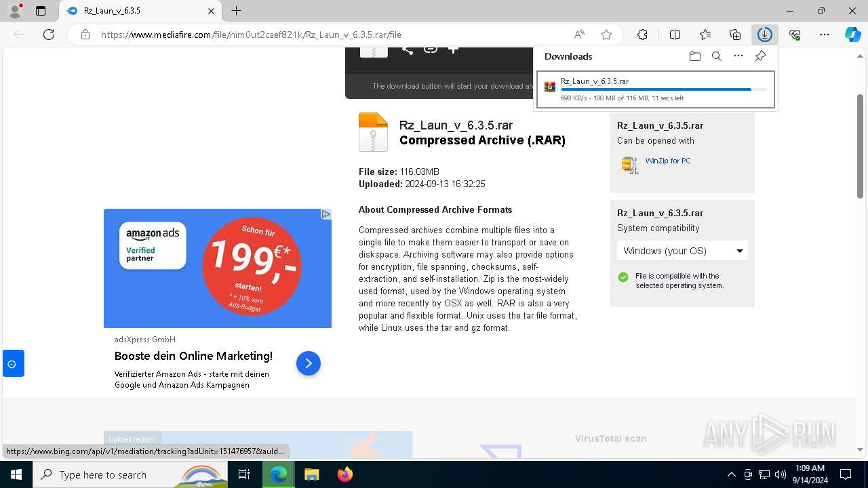Click the VirusTotal scan label

[610, 439]
